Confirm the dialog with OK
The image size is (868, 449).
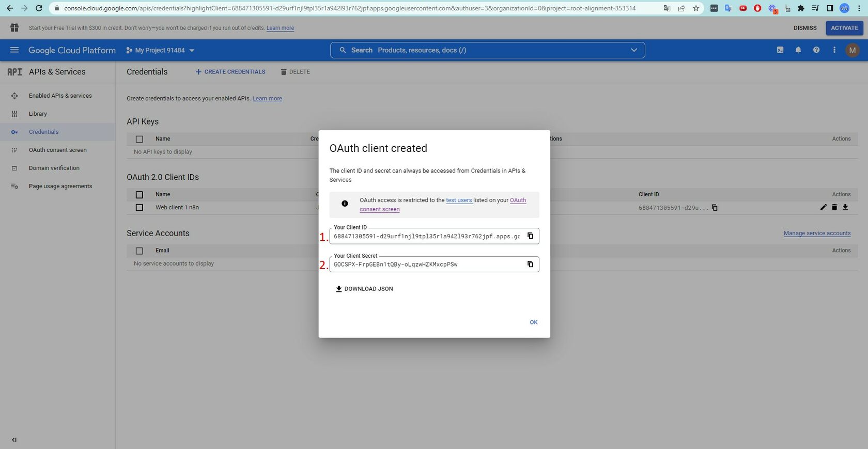coord(534,322)
